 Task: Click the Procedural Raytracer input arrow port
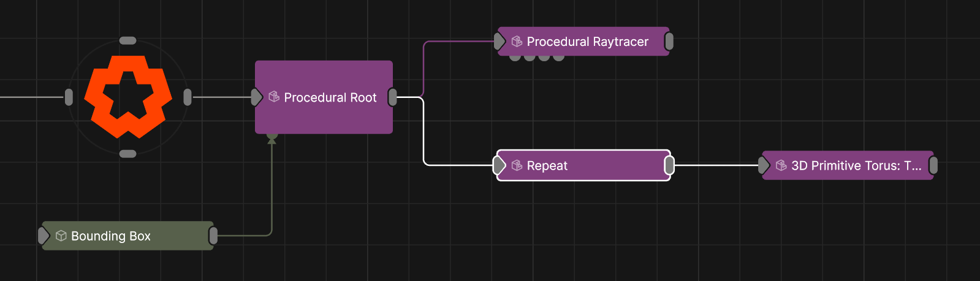point(500,41)
